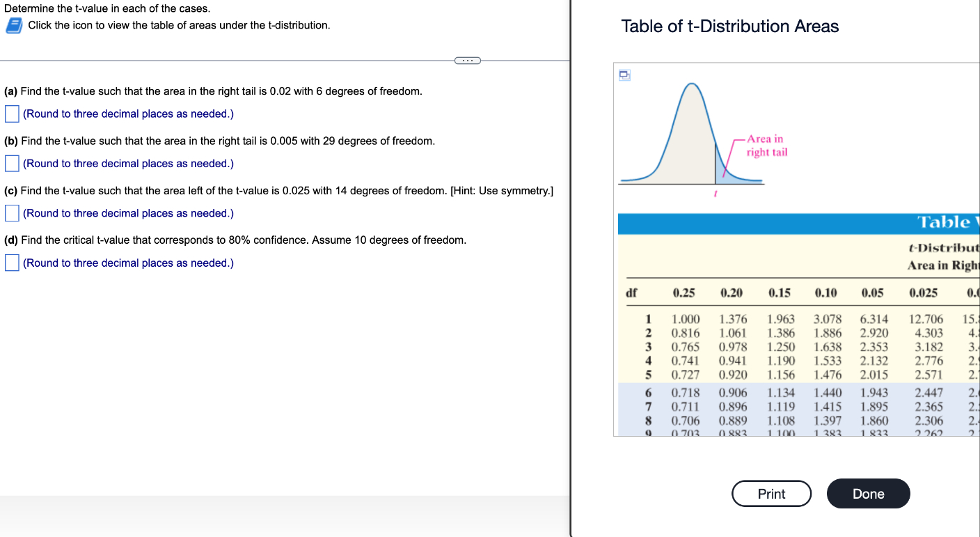980x537 pixels.
Task: Check the answer box for part (c)
Action: click(x=11, y=212)
